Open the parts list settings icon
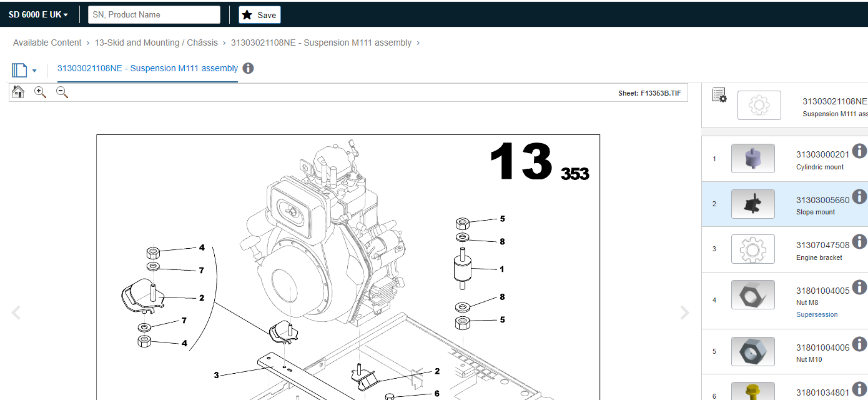Image resolution: width=868 pixels, height=400 pixels. (x=719, y=95)
